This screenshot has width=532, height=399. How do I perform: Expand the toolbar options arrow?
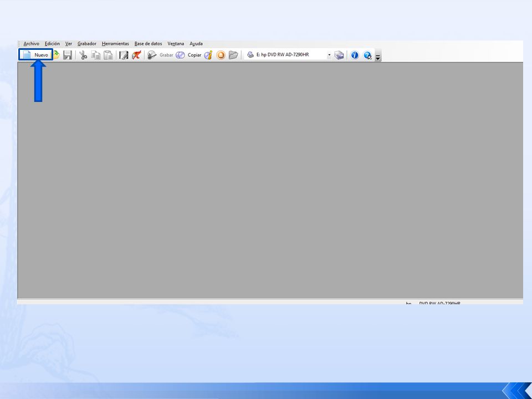point(378,57)
